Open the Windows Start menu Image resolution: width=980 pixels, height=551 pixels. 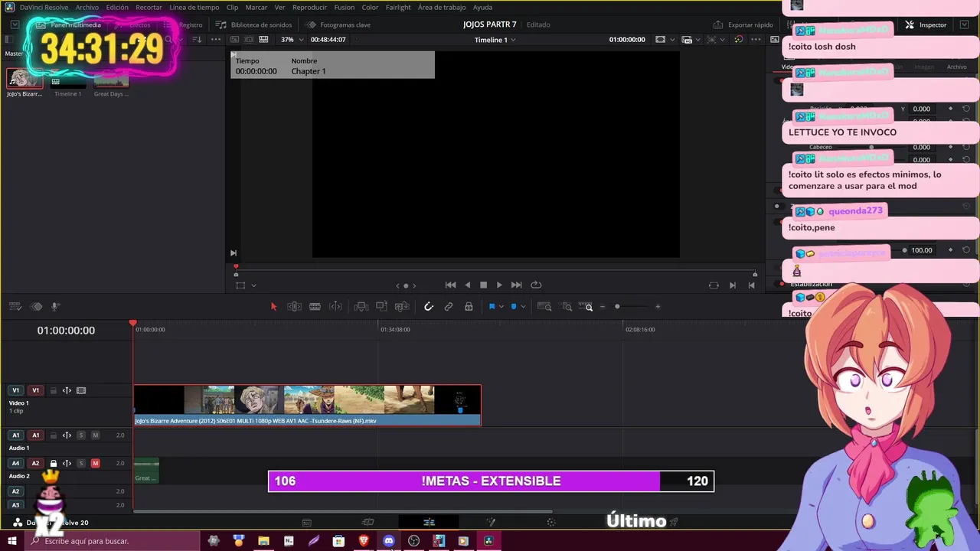(x=12, y=541)
